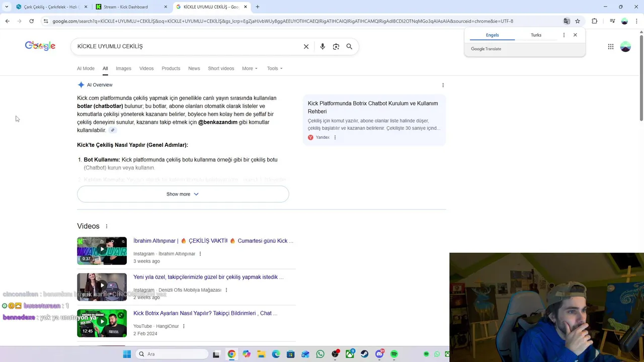The width and height of the screenshot is (644, 362).
Task: Open WhatsApp from the taskbar
Action: coord(320,354)
